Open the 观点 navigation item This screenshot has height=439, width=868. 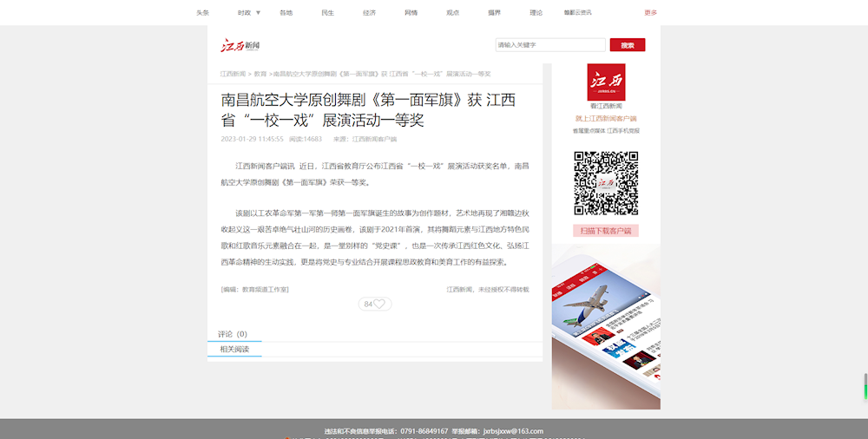(x=452, y=13)
